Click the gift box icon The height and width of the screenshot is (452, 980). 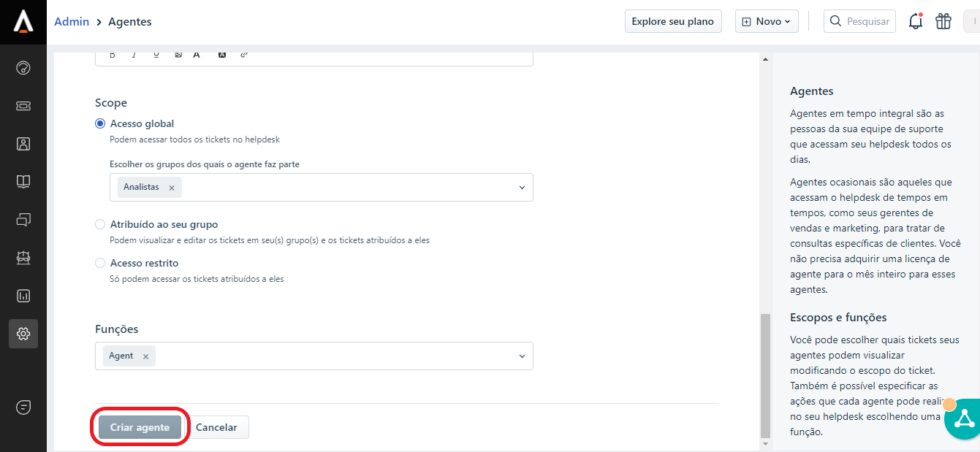click(x=943, y=22)
